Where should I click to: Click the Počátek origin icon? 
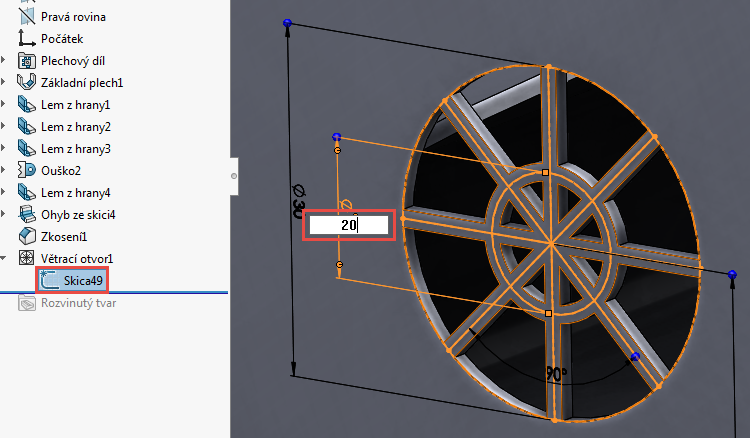(27, 38)
